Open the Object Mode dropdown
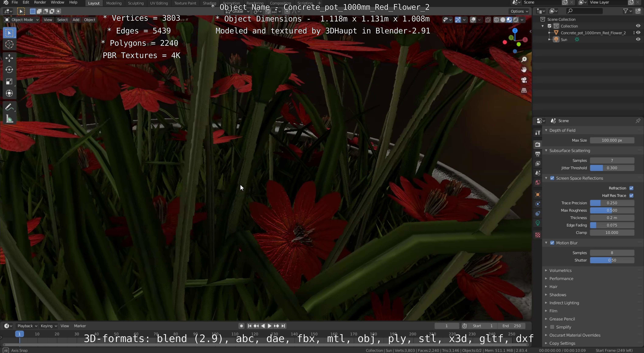 pyautogui.click(x=22, y=20)
